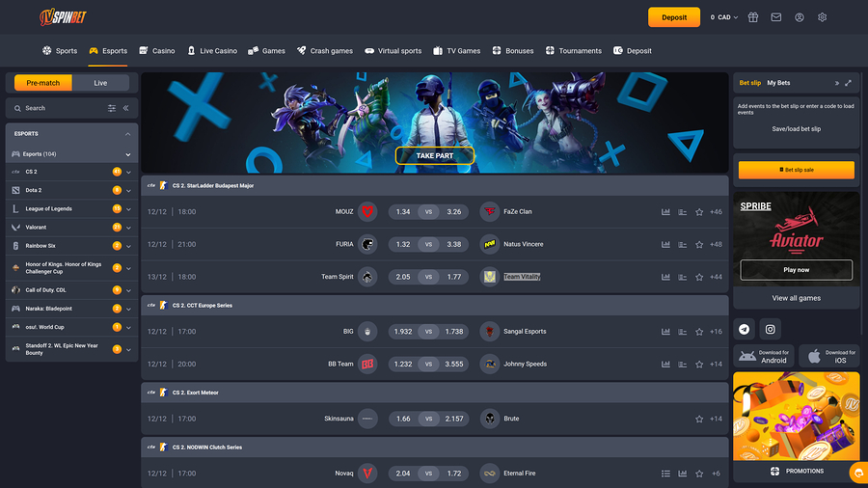Expand the Call of Duty. CDL item
This screenshot has height=488, width=868.
(x=128, y=290)
